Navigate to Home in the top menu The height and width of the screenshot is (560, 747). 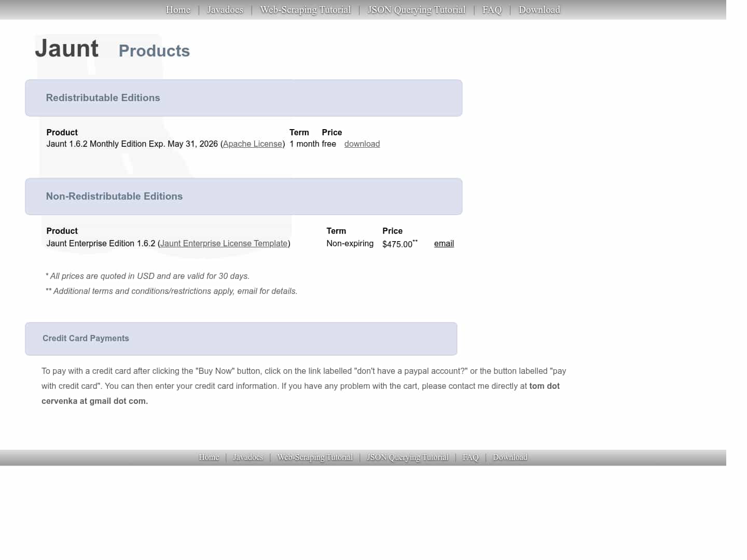pos(178,10)
